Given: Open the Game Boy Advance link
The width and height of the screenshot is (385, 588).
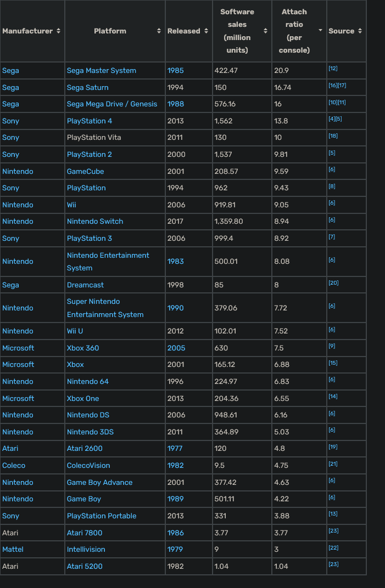Looking at the screenshot, I should 99,483.
